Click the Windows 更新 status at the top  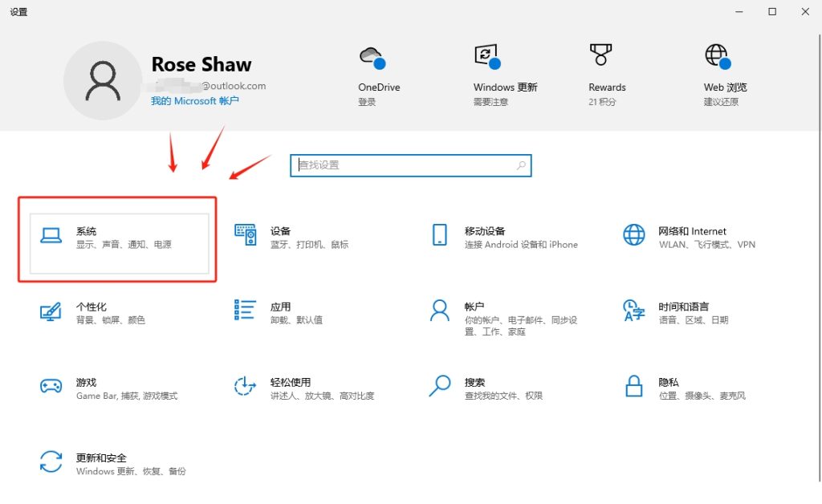505,72
